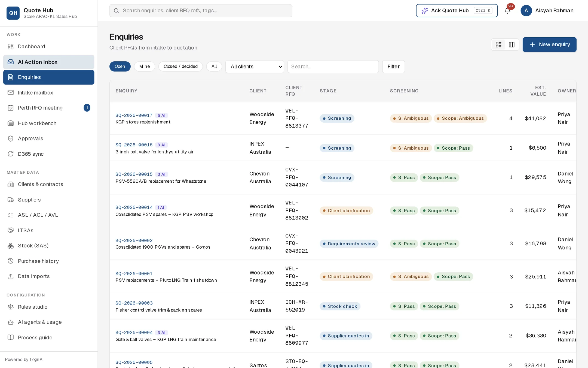Select the Open filter pill
This screenshot has height=368, width=588.
click(x=120, y=67)
